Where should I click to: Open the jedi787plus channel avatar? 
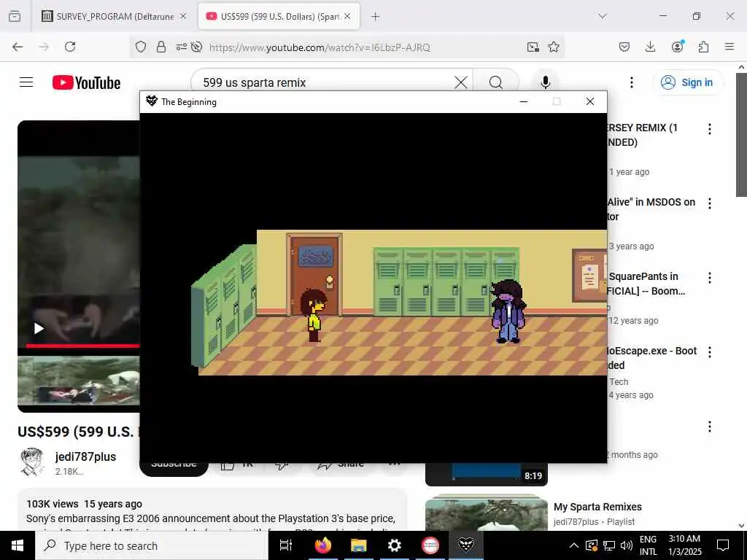point(32,462)
